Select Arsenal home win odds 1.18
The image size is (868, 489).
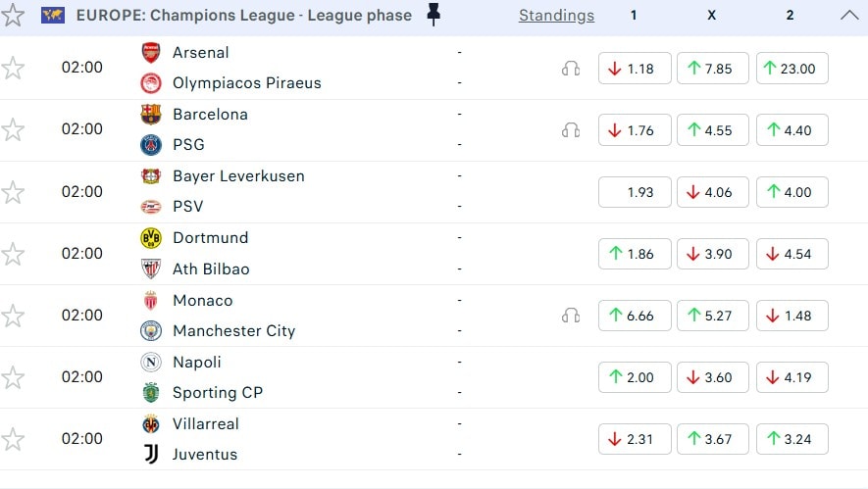point(635,69)
